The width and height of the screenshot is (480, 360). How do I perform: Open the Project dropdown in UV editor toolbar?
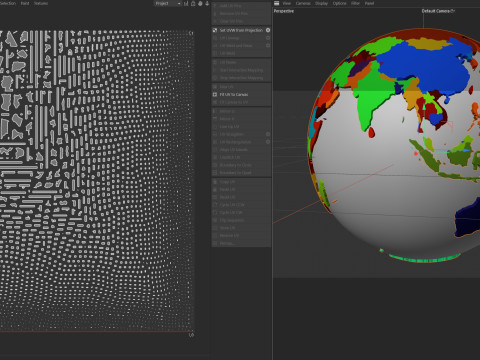tap(167, 3)
